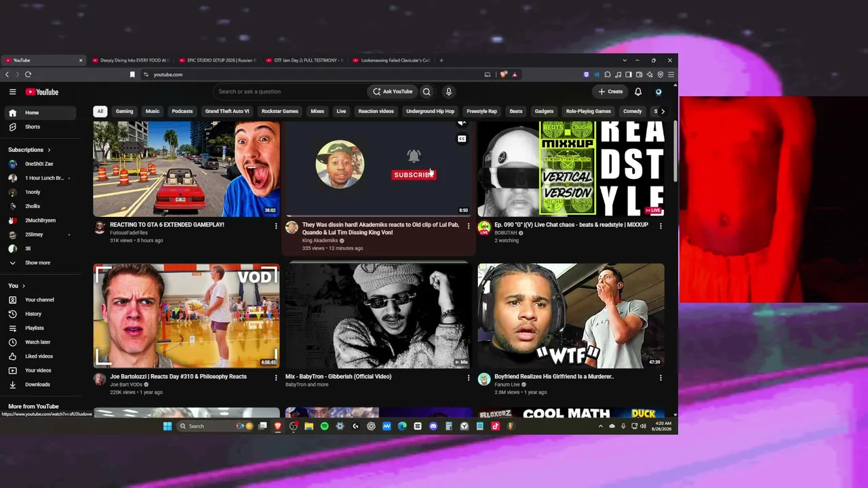868x488 pixels.
Task: Toggle closed captions on Akademiks preview
Action: tap(462, 139)
